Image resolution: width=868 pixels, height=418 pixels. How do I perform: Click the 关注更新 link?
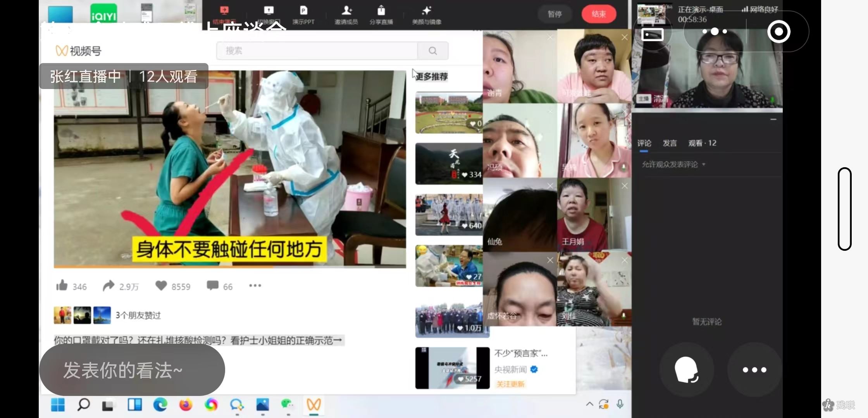click(510, 384)
